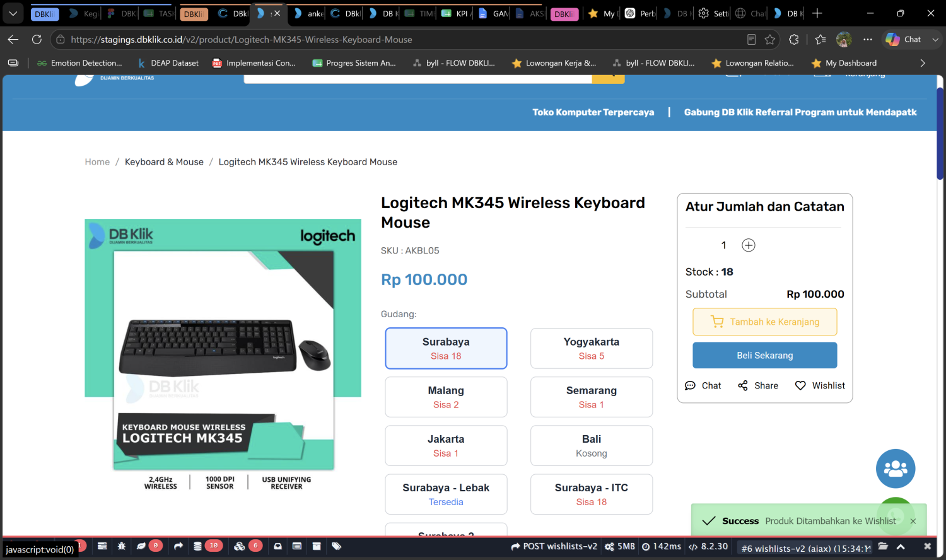Dismiss the Success wishlist notification
946x560 pixels.
pyautogui.click(x=913, y=521)
